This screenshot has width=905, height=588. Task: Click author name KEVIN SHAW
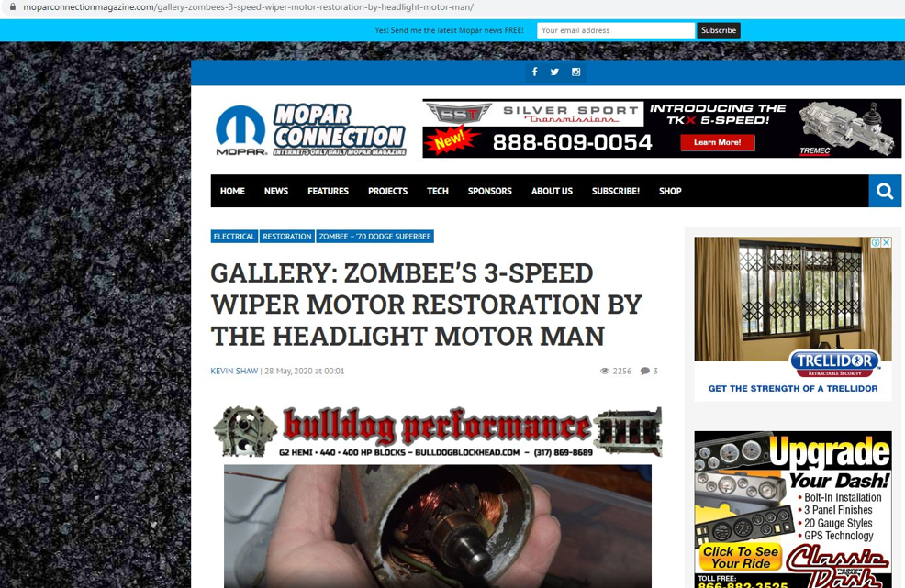tap(234, 371)
